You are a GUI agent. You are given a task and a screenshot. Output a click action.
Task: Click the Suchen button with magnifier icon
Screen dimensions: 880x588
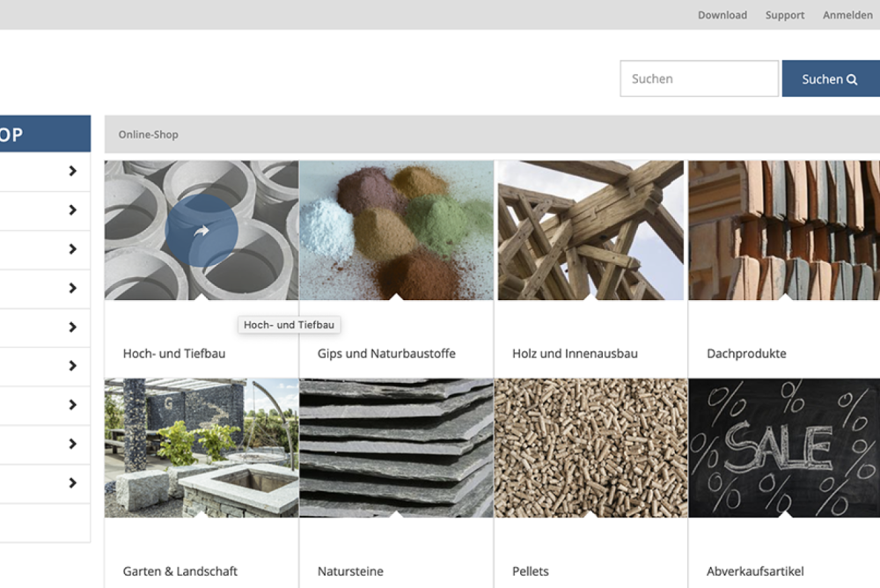pyautogui.click(x=829, y=79)
